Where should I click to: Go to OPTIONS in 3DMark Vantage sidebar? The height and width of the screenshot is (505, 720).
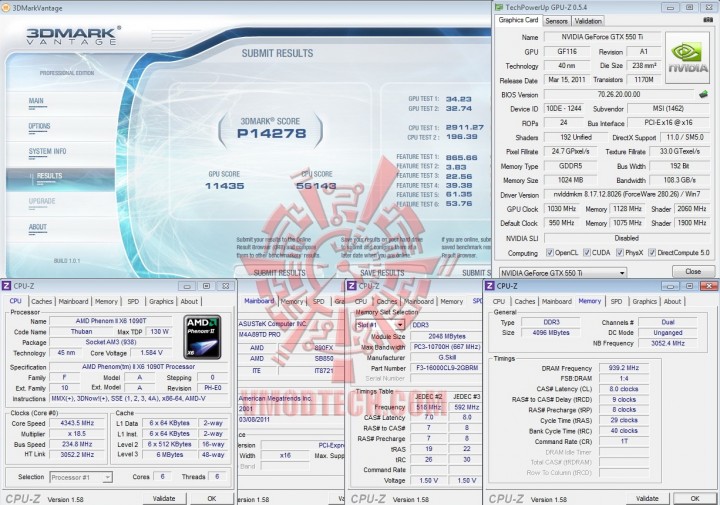39,126
